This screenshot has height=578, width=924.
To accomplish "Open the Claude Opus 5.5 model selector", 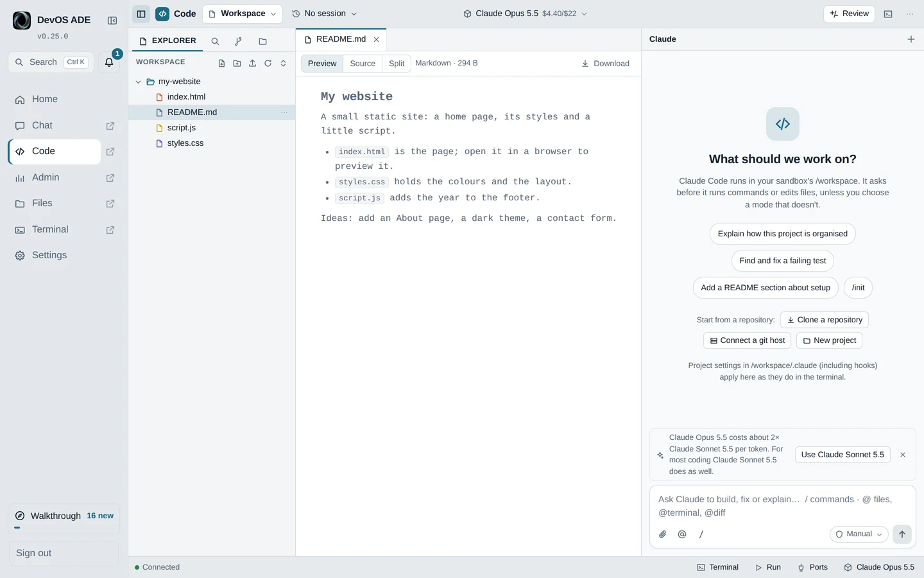I will 525,13.
